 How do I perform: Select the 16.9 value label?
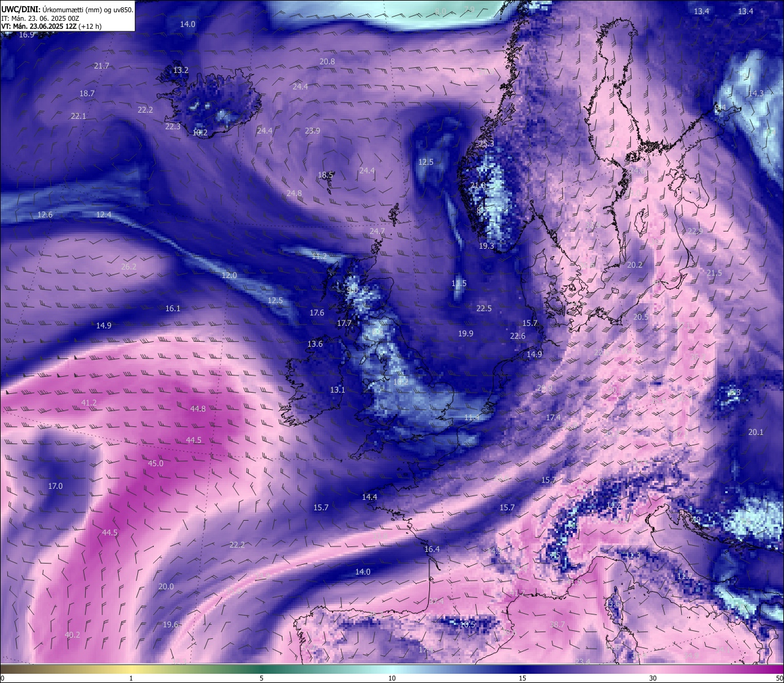tap(26, 35)
